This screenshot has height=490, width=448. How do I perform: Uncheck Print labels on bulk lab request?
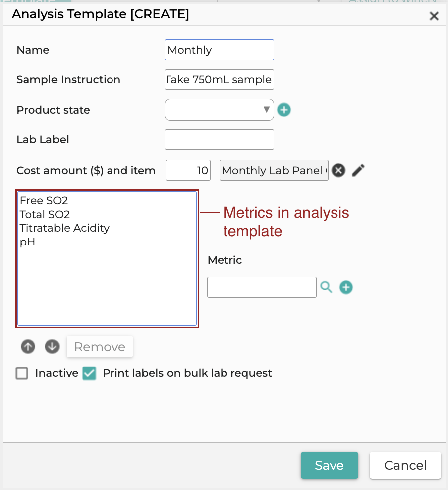[x=89, y=373]
